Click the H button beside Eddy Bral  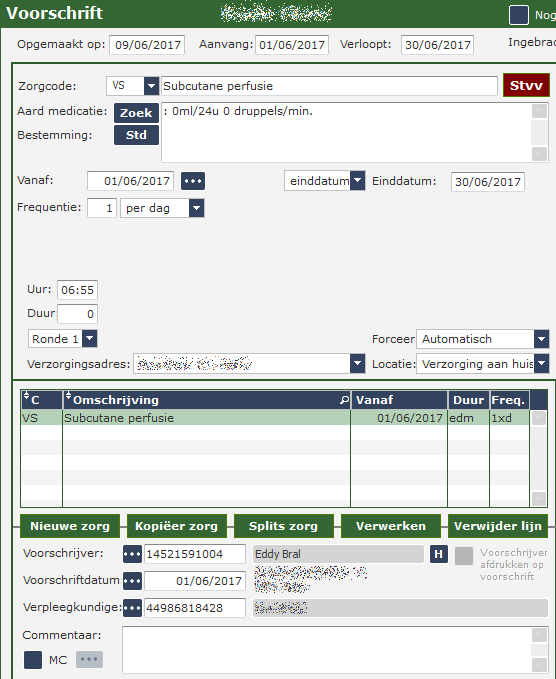click(x=438, y=554)
